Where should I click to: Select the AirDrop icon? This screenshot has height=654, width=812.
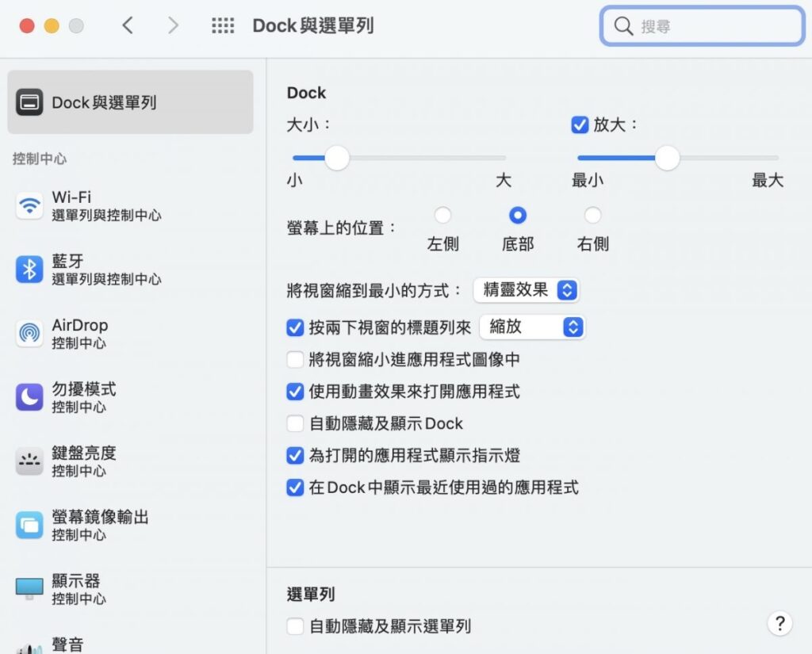click(x=29, y=333)
